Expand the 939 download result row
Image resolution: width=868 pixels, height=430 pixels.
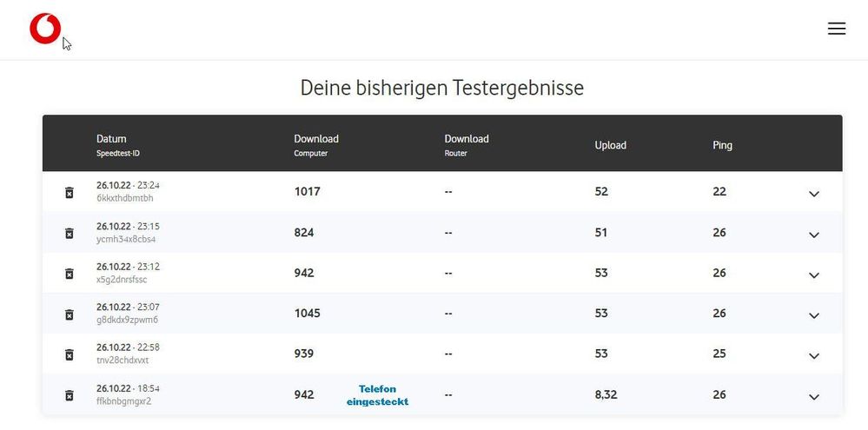click(814, 356)
